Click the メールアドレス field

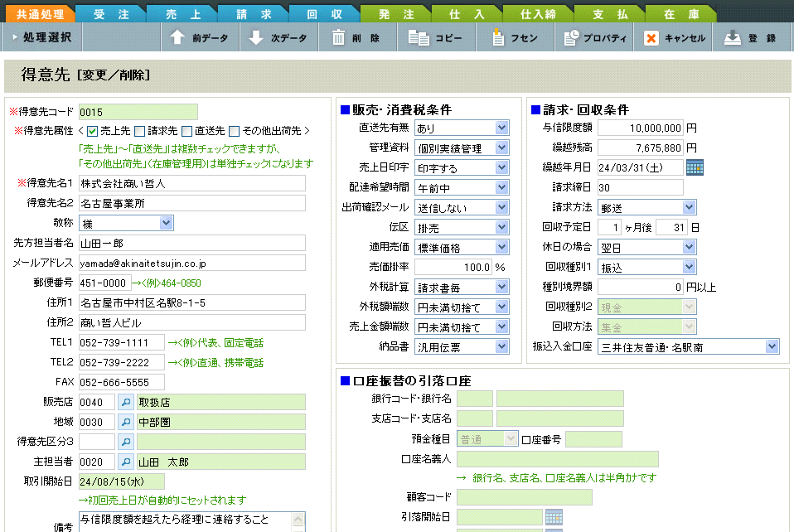(192, 263)
